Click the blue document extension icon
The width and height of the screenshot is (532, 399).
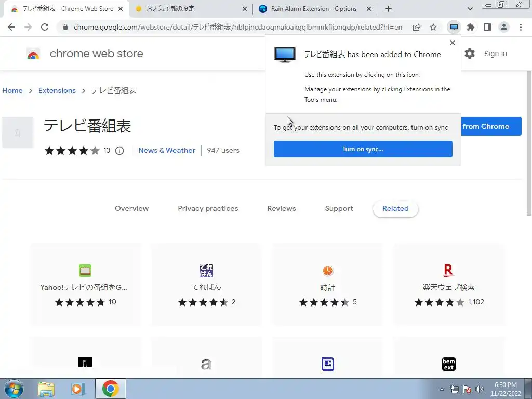click(328, 364)
